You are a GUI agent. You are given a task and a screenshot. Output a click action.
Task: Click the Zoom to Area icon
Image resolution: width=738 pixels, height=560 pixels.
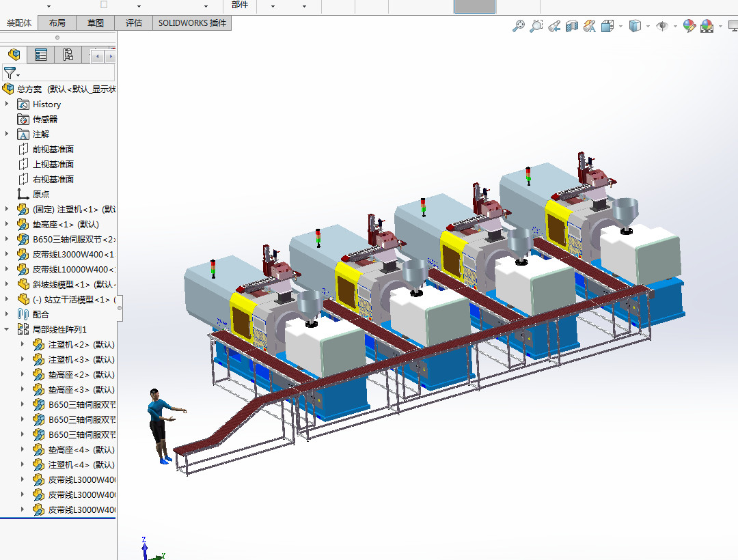tap(536, 26)
